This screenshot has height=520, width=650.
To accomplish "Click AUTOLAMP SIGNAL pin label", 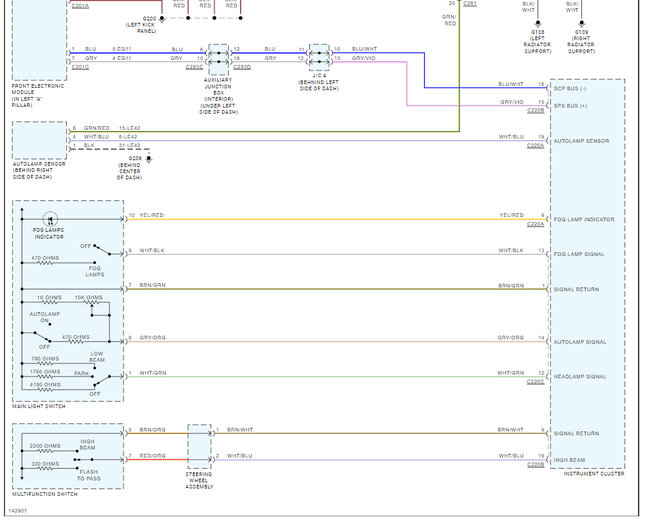I will click(580, 342).
